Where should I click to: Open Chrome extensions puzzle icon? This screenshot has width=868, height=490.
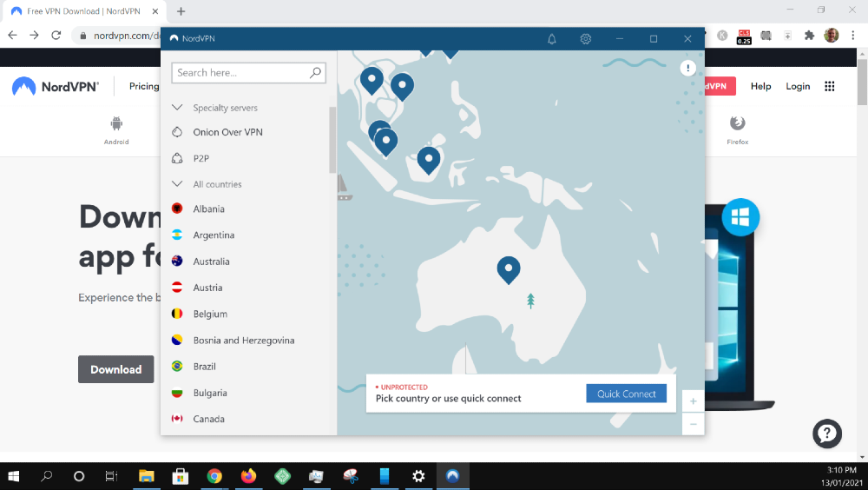click(809, 36)
